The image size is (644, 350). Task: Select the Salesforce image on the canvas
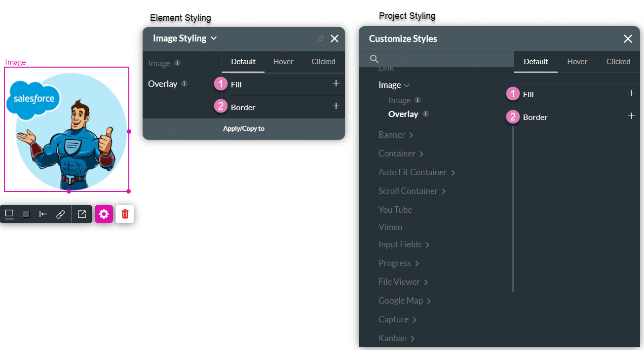(67, 129)
